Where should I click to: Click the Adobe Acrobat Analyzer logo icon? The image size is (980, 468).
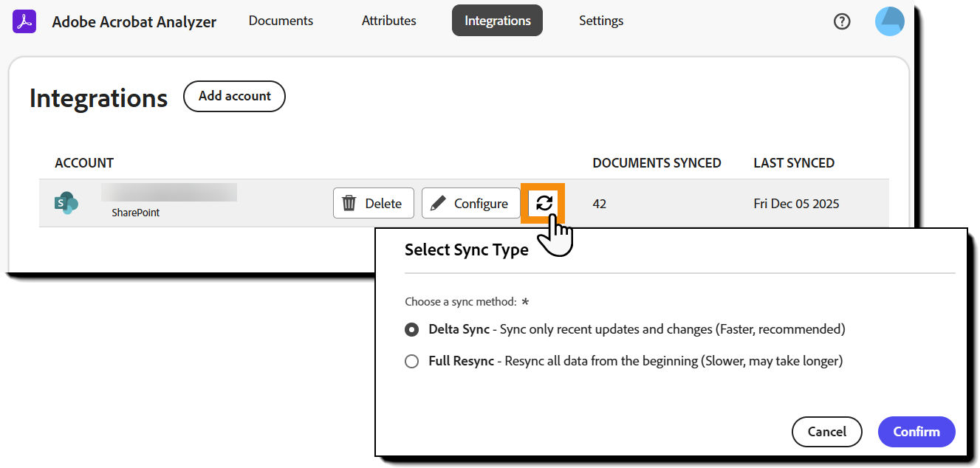click(x=24, y=21)
